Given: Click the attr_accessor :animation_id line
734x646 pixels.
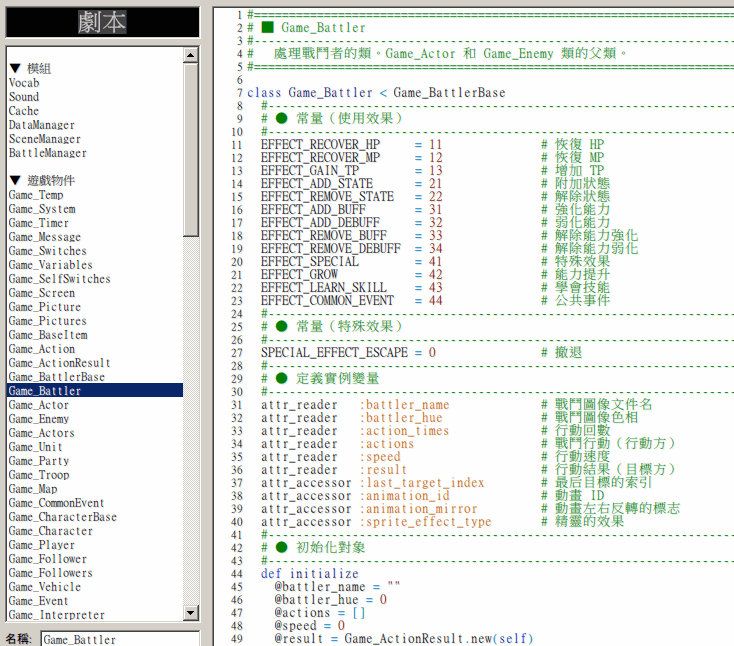Looking at the screenshot, I should pyautogui.click(x=355, y=496).
